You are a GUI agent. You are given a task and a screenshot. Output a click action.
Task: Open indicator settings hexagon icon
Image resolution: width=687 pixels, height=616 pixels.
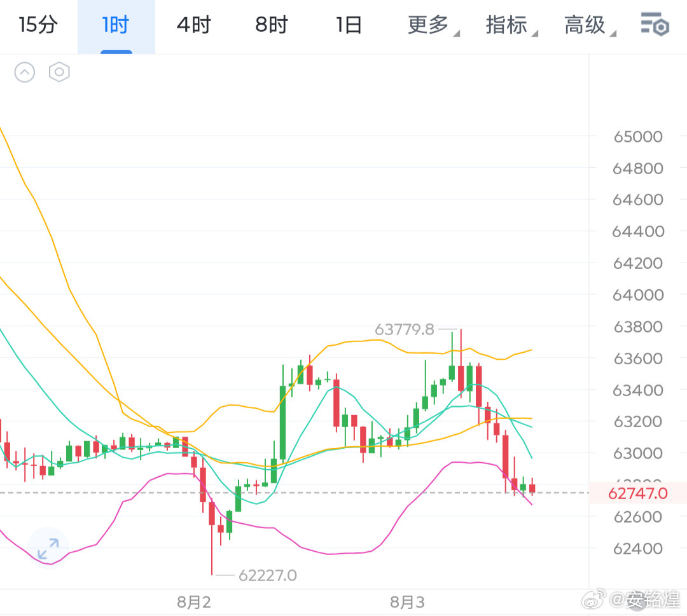point(59,72)
